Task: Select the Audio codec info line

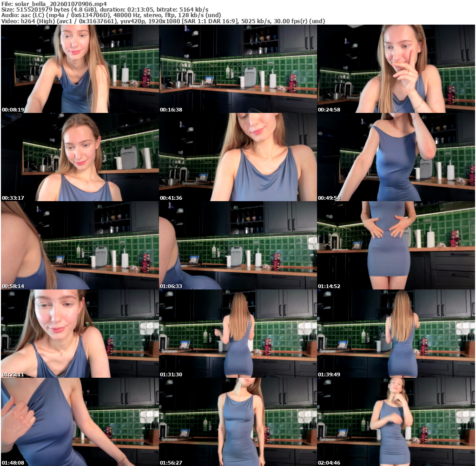Action: click(x=111, y=15)
